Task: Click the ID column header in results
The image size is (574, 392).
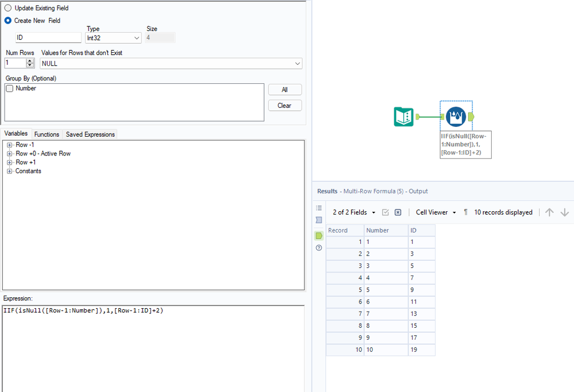Action: [x=422, y=231]
